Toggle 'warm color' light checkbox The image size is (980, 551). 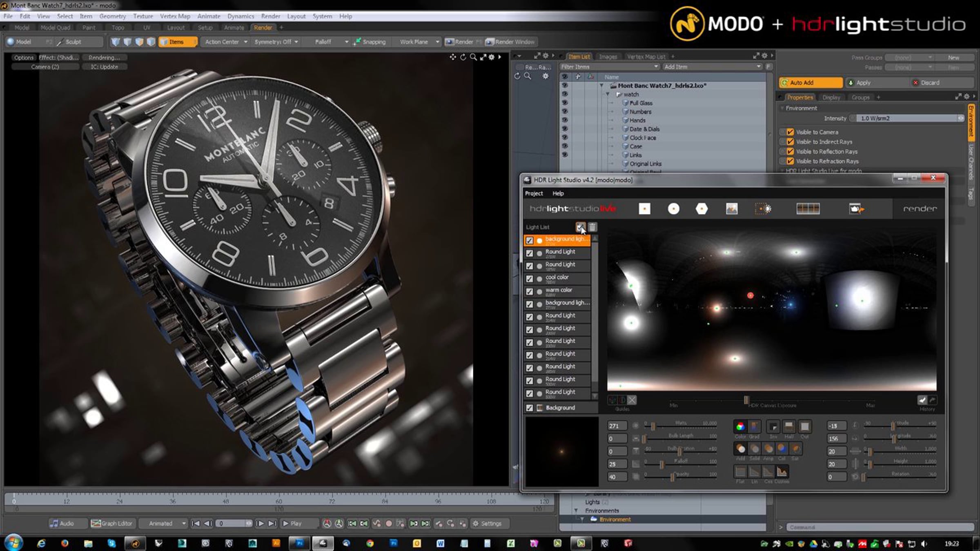529,291
